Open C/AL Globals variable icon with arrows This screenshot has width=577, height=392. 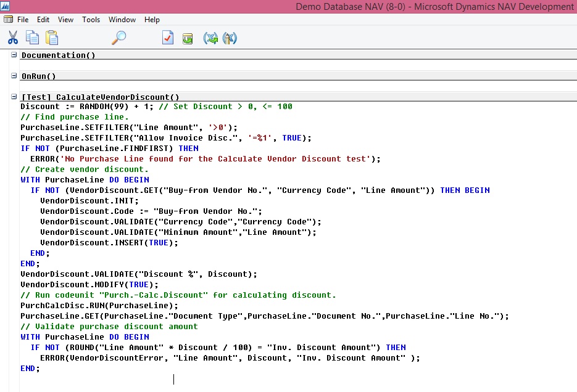pyautogui.click(x=211, y=38)
